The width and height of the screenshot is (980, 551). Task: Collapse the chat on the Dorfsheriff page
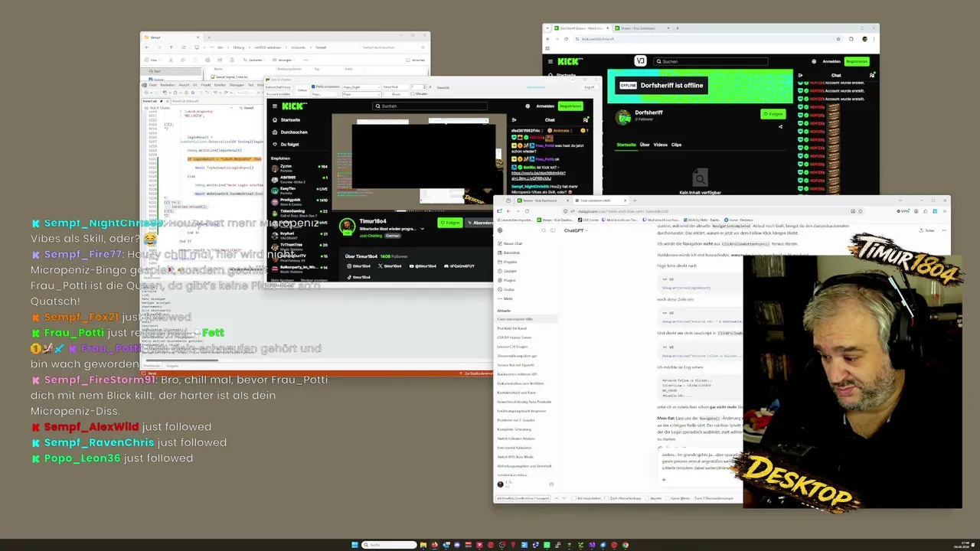801,75
